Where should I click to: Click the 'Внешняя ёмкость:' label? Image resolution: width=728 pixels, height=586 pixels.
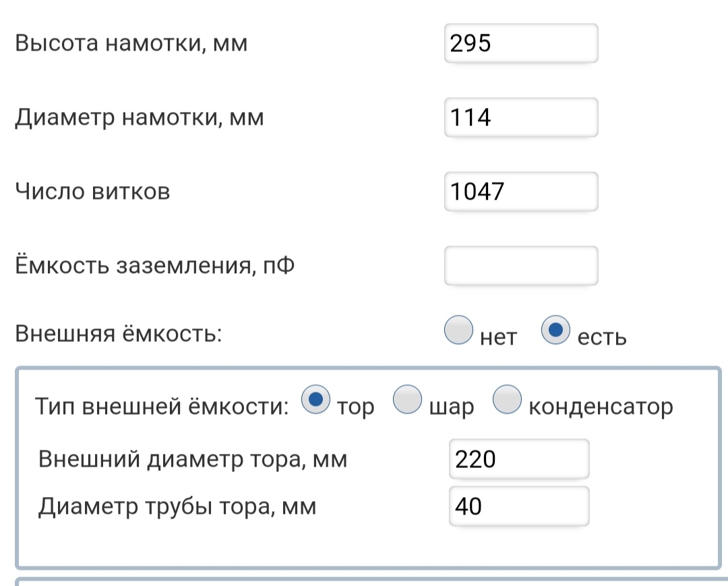[118, 334]
